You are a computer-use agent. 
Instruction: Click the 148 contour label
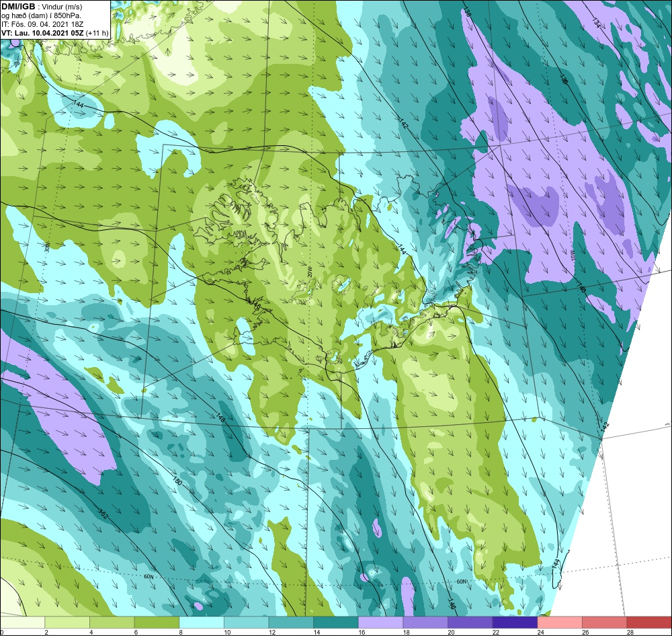[x=220, y=418]
